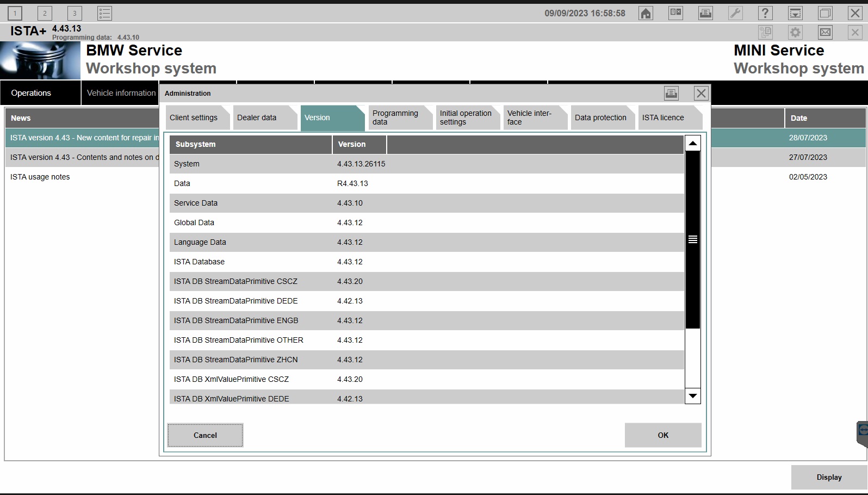Click the Date column header
The width and height of the screenshot is (868, 495).
click(825, 118)
